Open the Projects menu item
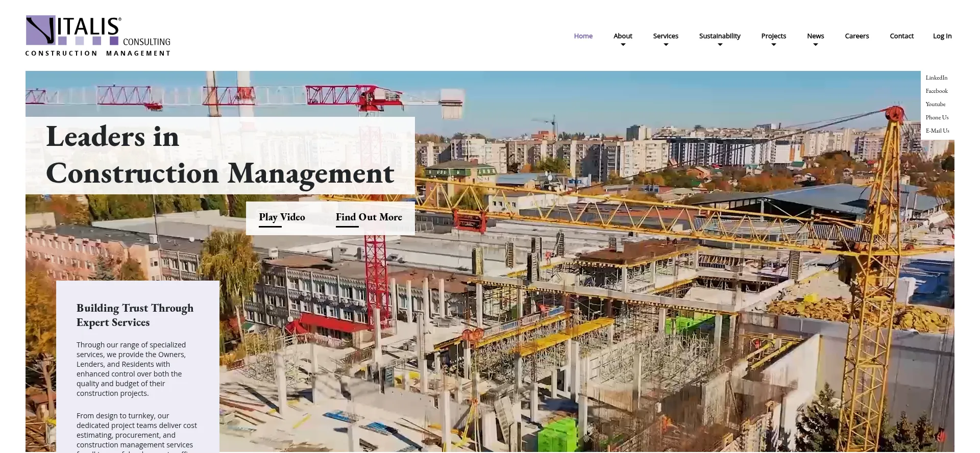 click(x=773, y=36)
